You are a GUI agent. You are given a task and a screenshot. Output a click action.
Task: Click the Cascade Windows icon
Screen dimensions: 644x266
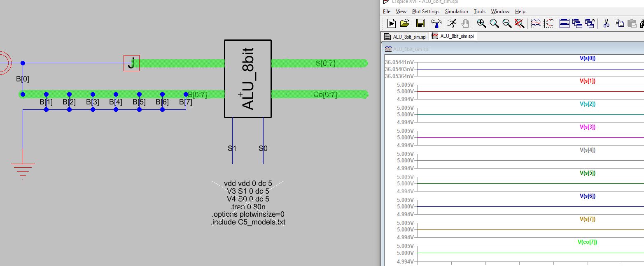tap(577, 23)
